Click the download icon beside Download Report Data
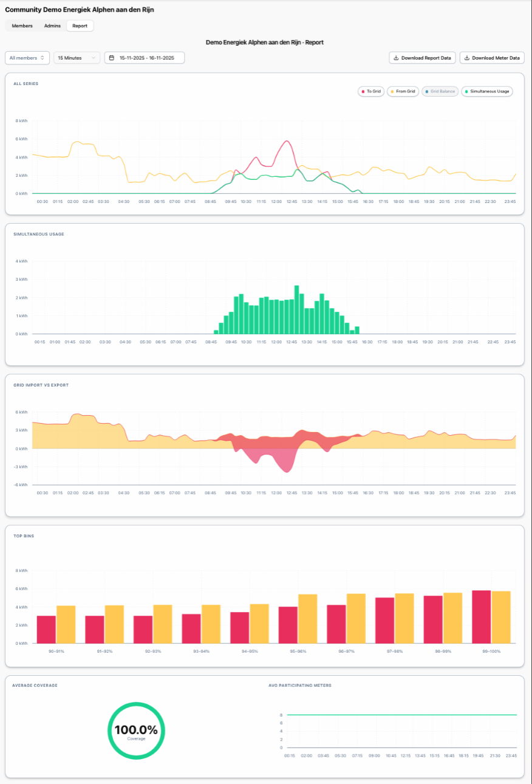Image resolution: width=532 pixels, height=784 pixels. [x=397, y=58]
